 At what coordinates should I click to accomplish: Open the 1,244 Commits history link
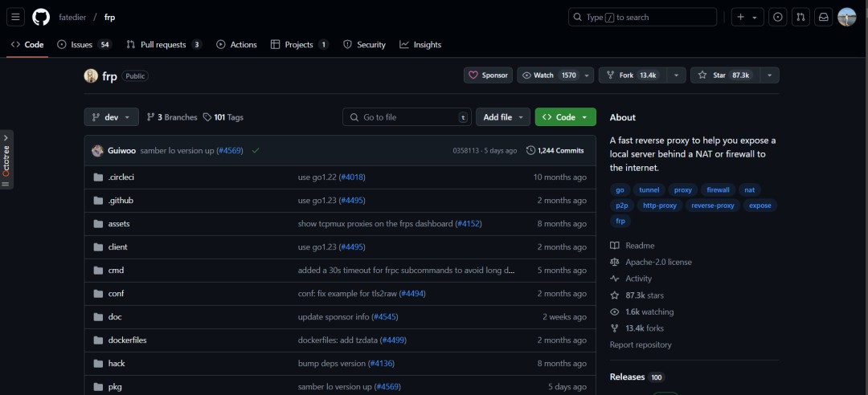click(555, 150)
